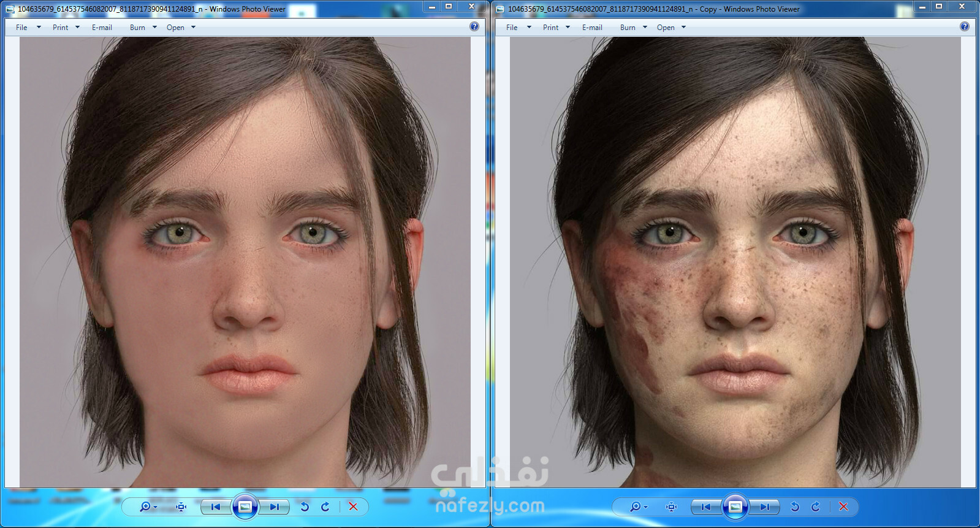
Task: Expand Burn dropdown arrow in left viewer
Action: [154, 28]
